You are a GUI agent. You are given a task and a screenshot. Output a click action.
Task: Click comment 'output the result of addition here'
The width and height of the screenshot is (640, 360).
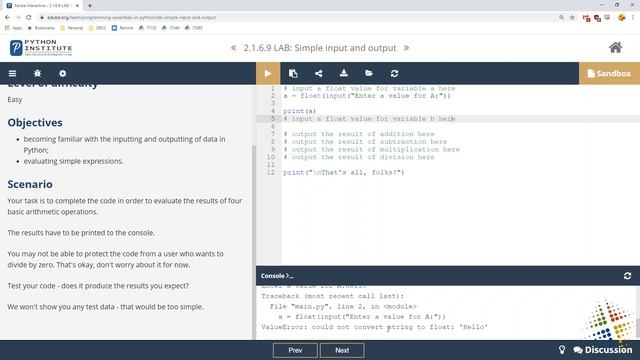click(x=359, y=134)
